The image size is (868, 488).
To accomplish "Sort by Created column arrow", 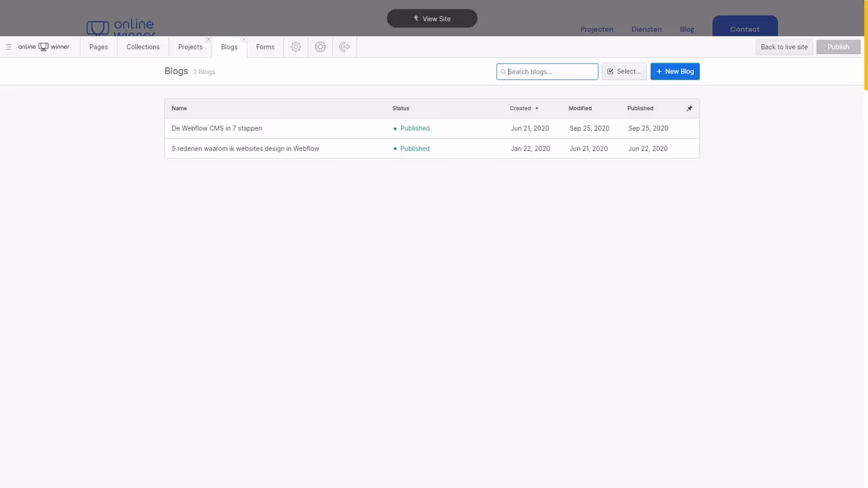I will [536, 109].
